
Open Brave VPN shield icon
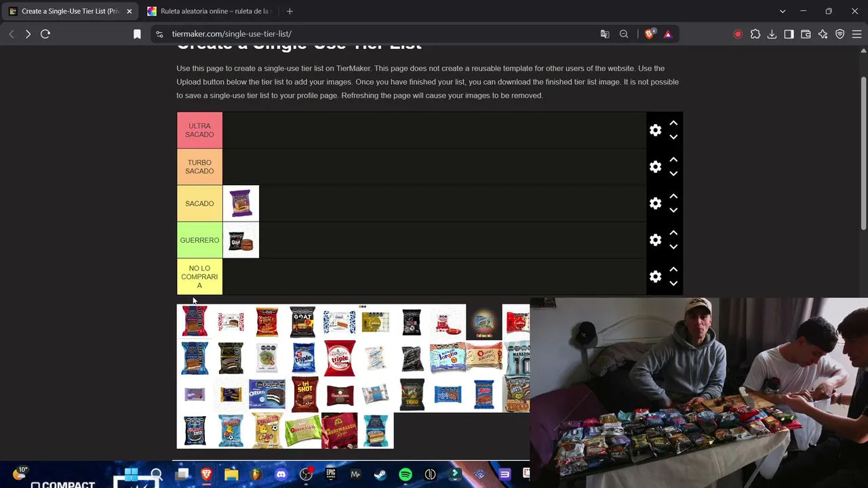click(840, 34)
